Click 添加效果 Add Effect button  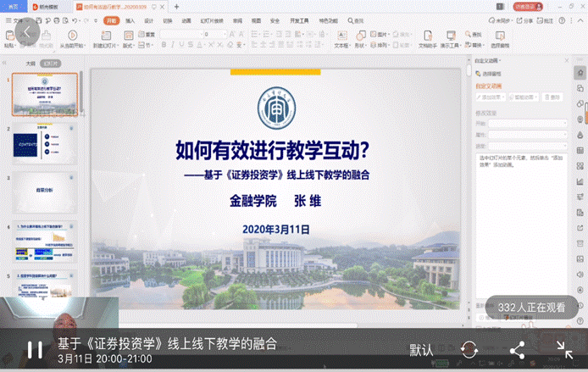pos(491,97)
